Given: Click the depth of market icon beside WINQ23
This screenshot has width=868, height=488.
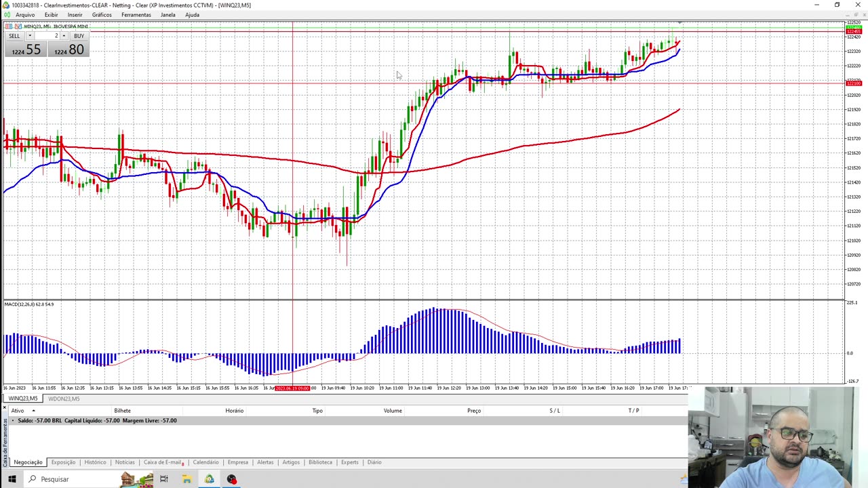Looking at the screenshot, I should pos(18,26).
